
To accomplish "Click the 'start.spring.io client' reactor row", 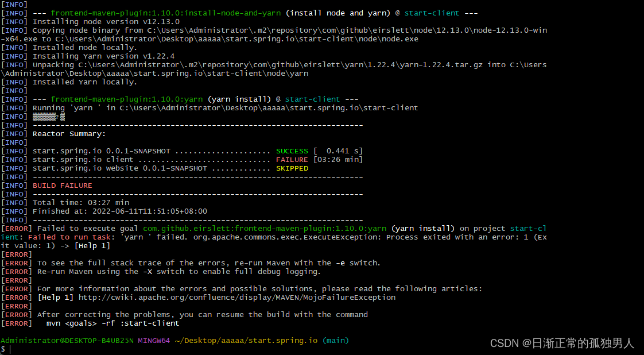I will click(x=197, y=160).
